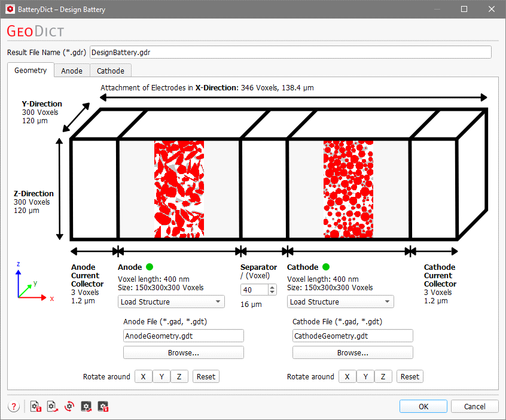This screenshot has width=506, height=420.
Task: Confirm the dialog with OK
Action: 423,406
